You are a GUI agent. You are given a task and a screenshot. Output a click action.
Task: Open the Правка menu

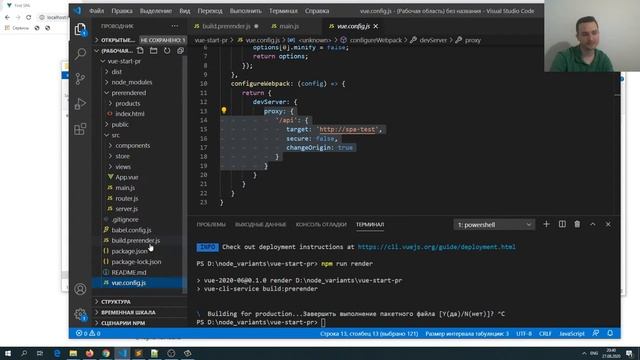tap(122, 11)
